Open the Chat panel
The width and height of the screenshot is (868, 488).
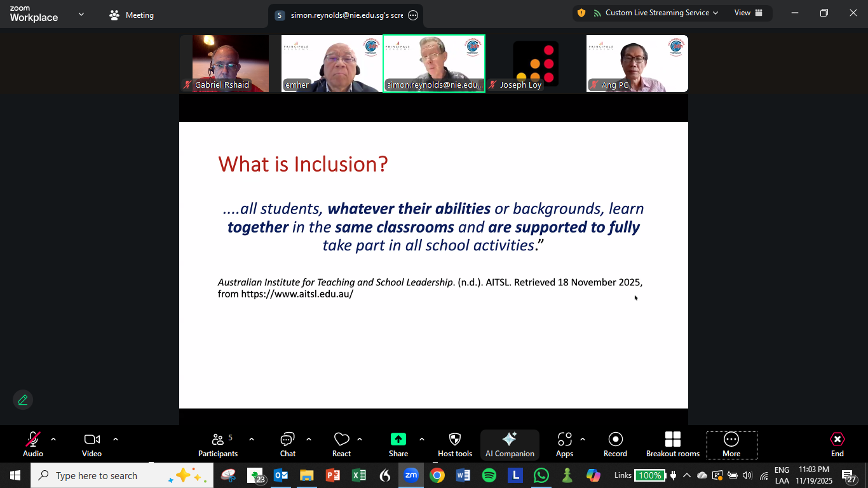(x=288, y=444)
